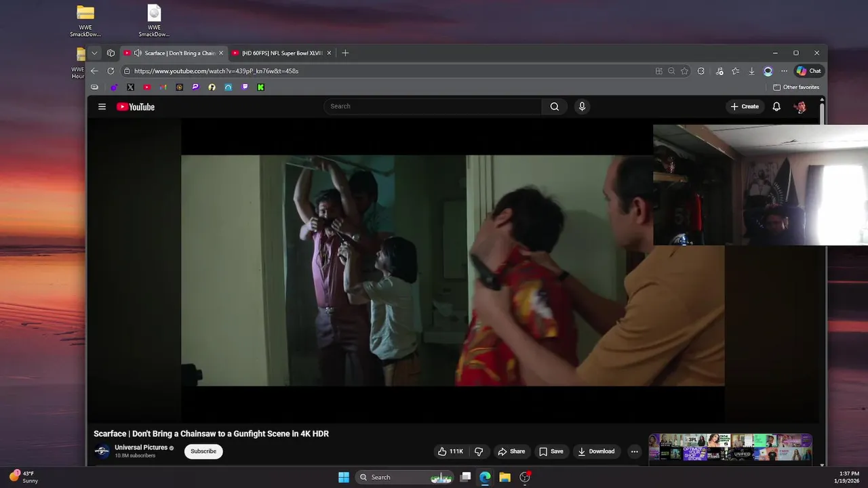Click the Scarface video player frame
Image resolution: width=868 pixels, height=488 pixels.
pyautogui.click(x=452, y=270)
